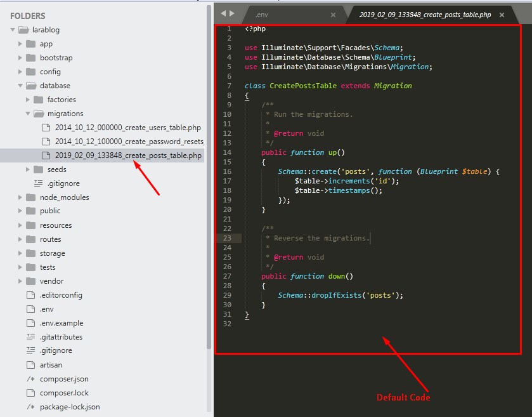Click line number 14 in gutter
532x417 pixels.
(227, 152)
